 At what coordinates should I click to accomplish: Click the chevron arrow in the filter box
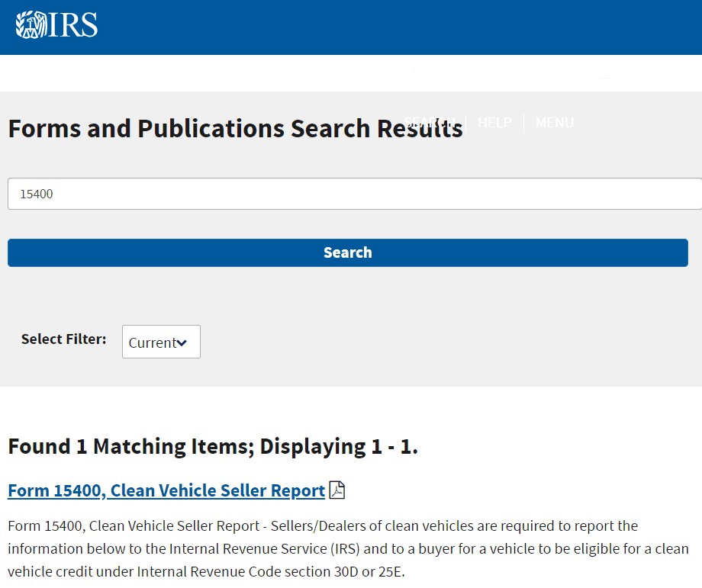[x=182, y=343]
